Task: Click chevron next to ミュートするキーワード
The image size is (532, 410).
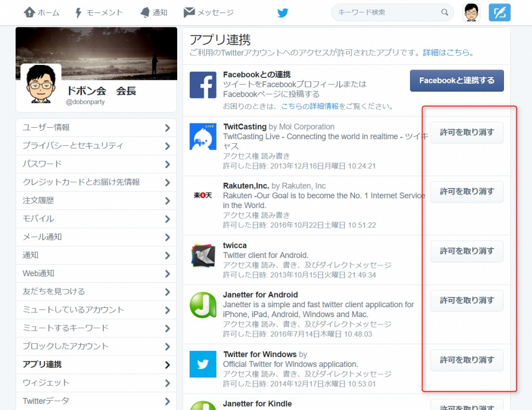Action: 167,329
